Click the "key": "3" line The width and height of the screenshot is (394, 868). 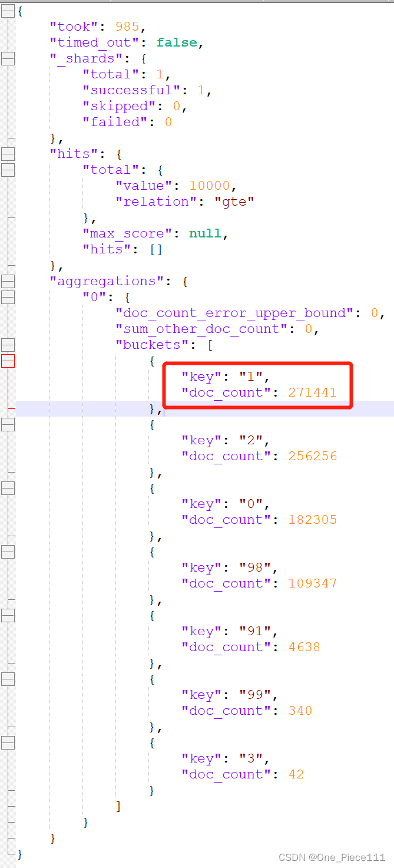coord(226,758)
